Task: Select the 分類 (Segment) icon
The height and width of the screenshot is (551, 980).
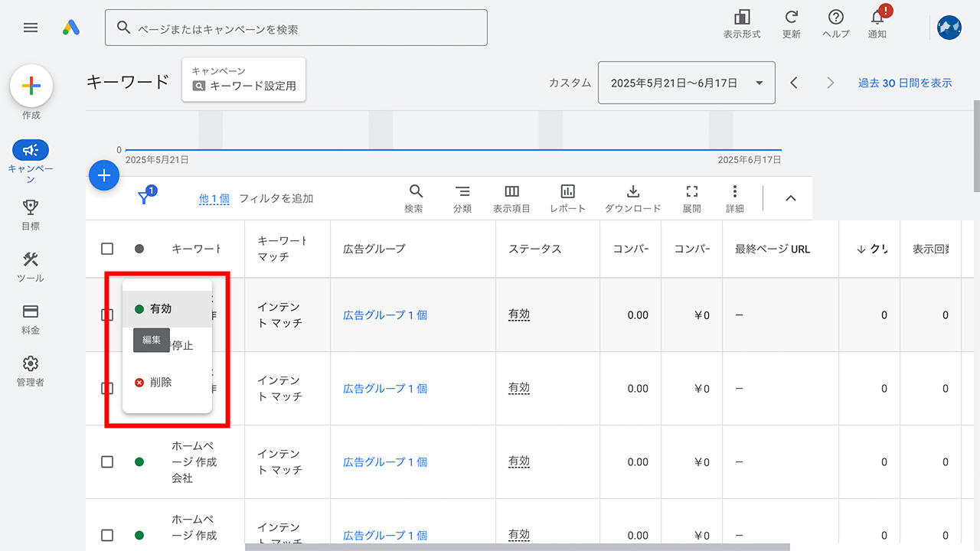Action: pyautogui.click(x=462, y=197)
